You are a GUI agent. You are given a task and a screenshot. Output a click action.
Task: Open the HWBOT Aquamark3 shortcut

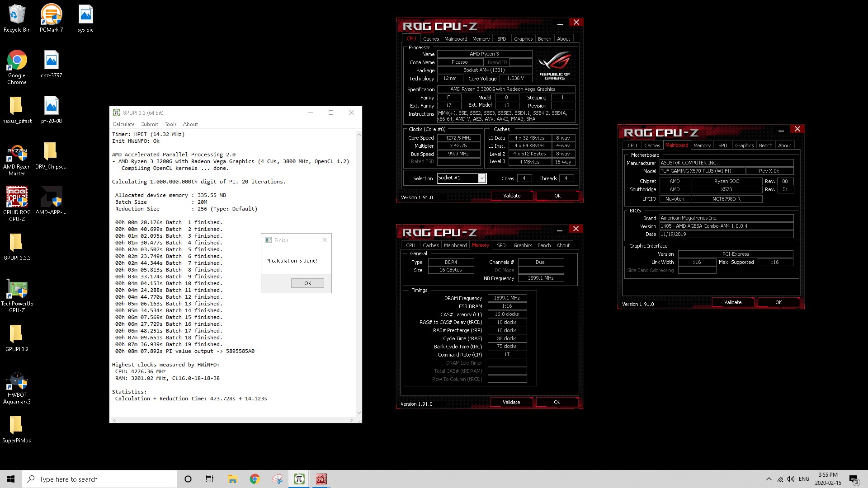point(17,388)
